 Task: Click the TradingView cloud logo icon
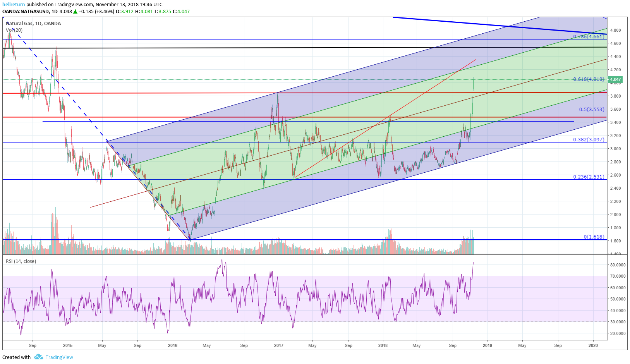pyautogui.click(x=38, y=357)
